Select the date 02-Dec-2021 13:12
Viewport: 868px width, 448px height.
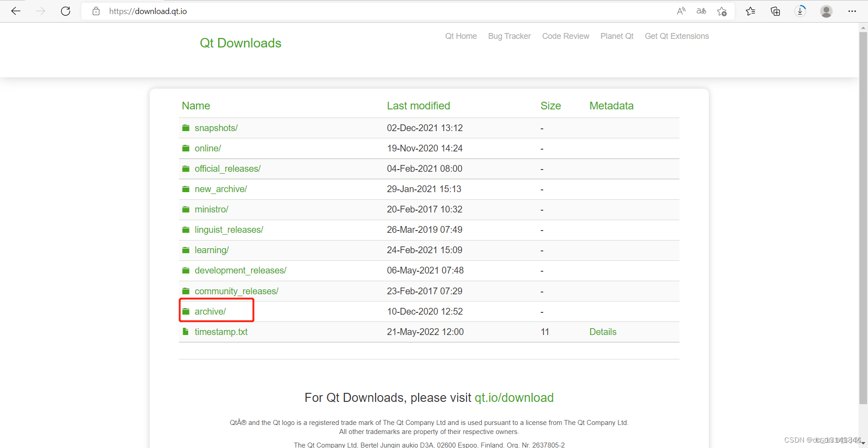coord(425,128)
